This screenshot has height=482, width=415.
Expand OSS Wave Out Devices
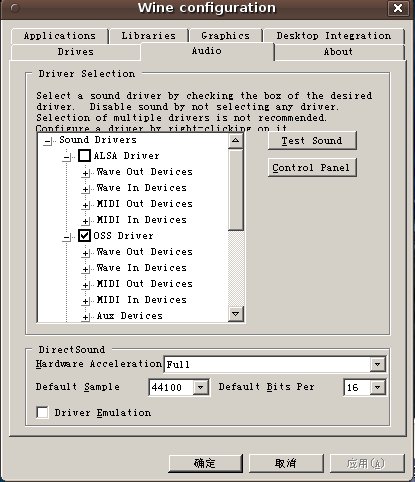tap(85, 253)
